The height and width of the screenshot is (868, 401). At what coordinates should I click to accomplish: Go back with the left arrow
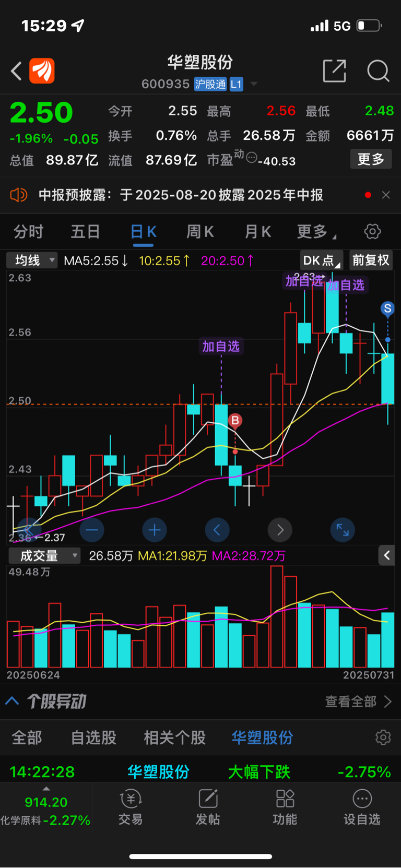coord(16,71)
